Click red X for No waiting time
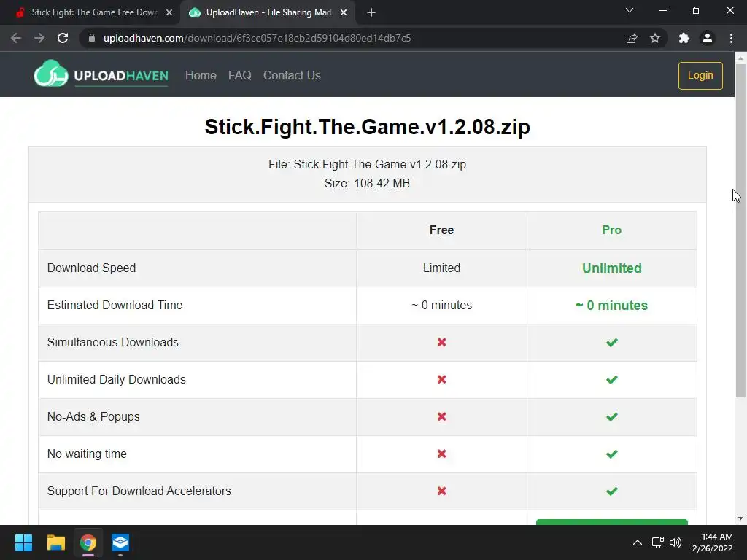This screenshot has width=747, height=560. coord(441,454)
